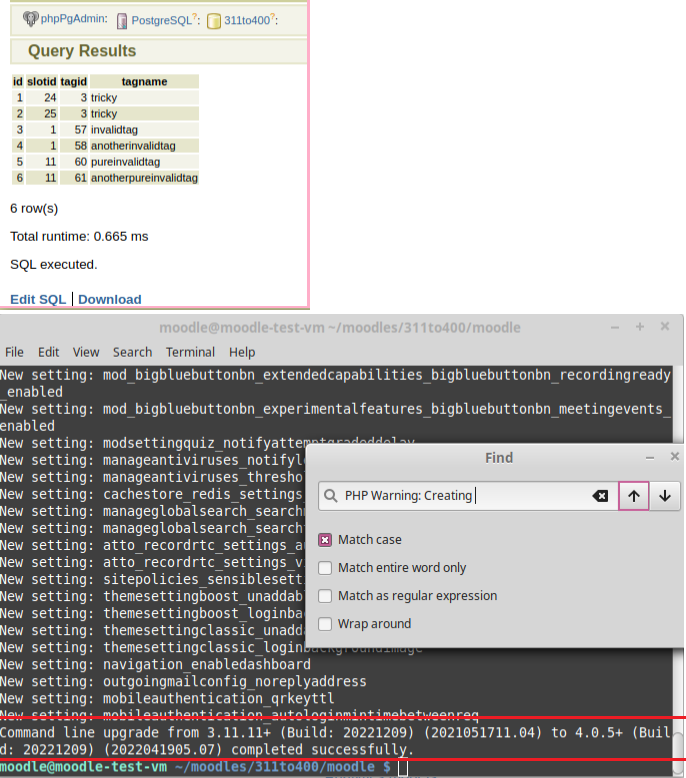Open the PostgreSQL breadcrumb link
Image resolution: width=686 pixels, height=778 pixels.
(161, 20)
